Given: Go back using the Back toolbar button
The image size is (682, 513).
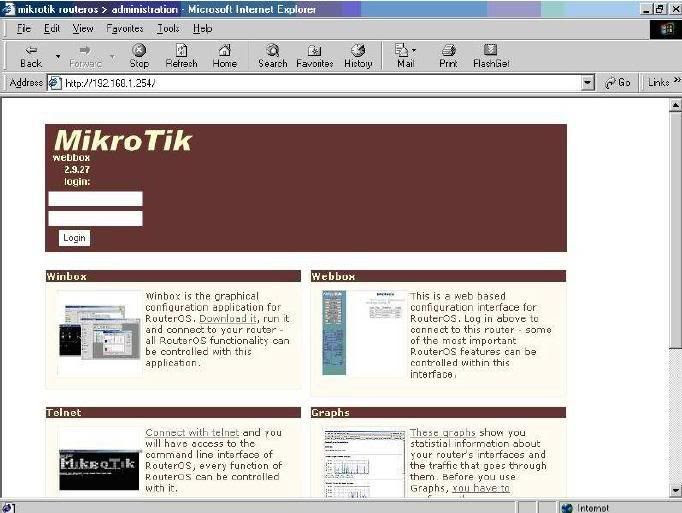Looking at the screenshot, I should click(31, 56).
